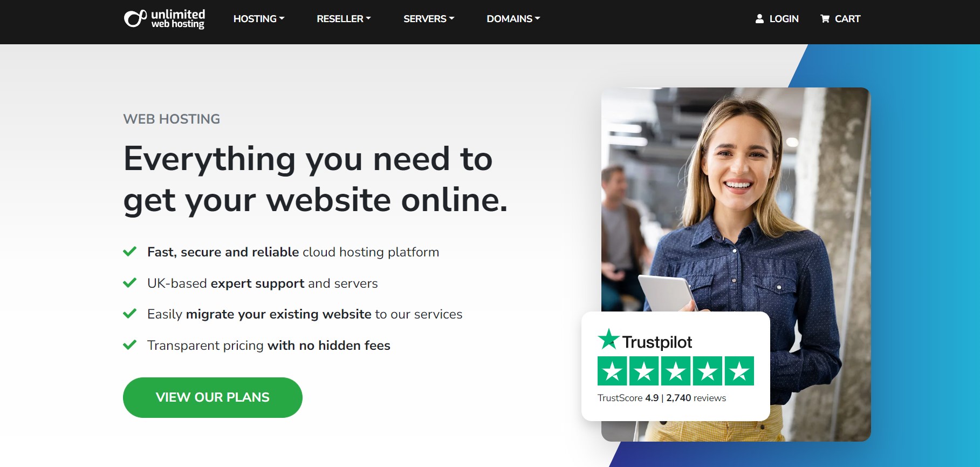This screenshot has height=467, width=980.
Task: Open the RESELLER dropdown menu
Action: point(344,19)
